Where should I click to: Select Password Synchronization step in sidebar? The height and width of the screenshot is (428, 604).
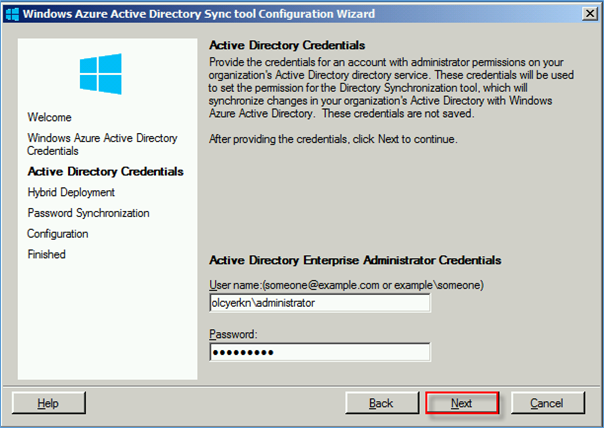pyautogui.click(x=88, y=213)
